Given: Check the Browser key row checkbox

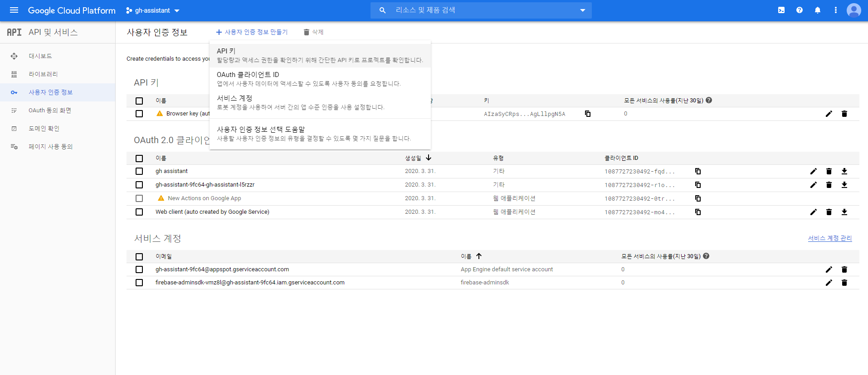Looking at the screenshot, I should [139, 114].
